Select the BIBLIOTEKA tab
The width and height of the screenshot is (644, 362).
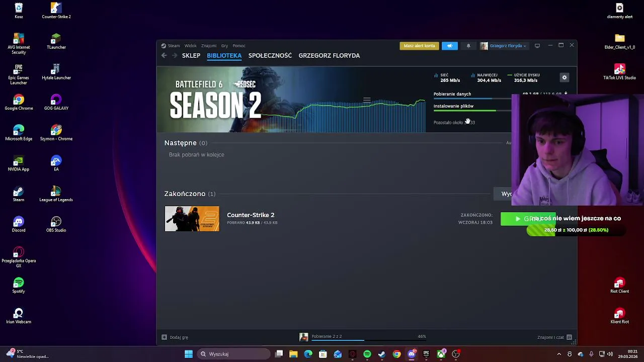point(224,56)
